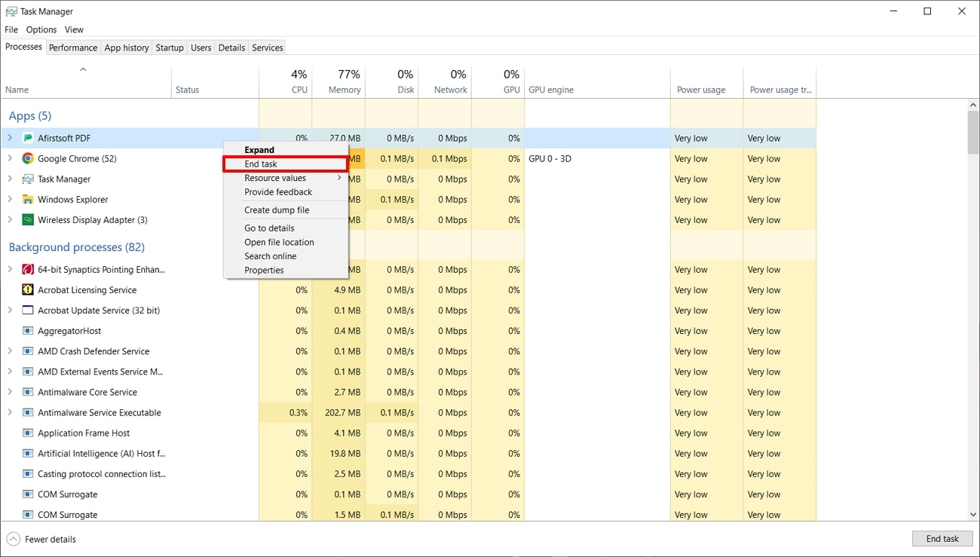
Task: Expand the Windows Explorer process group
Action: [10, 199]
